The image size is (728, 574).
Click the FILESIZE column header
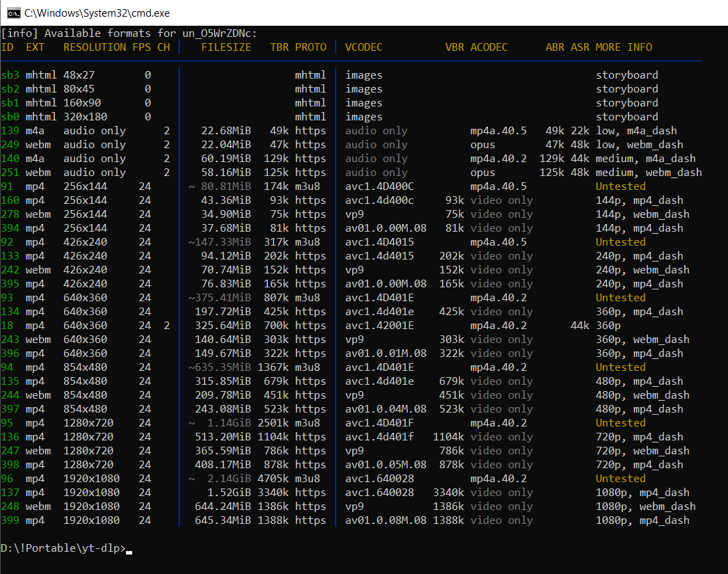tap(226, 47)
